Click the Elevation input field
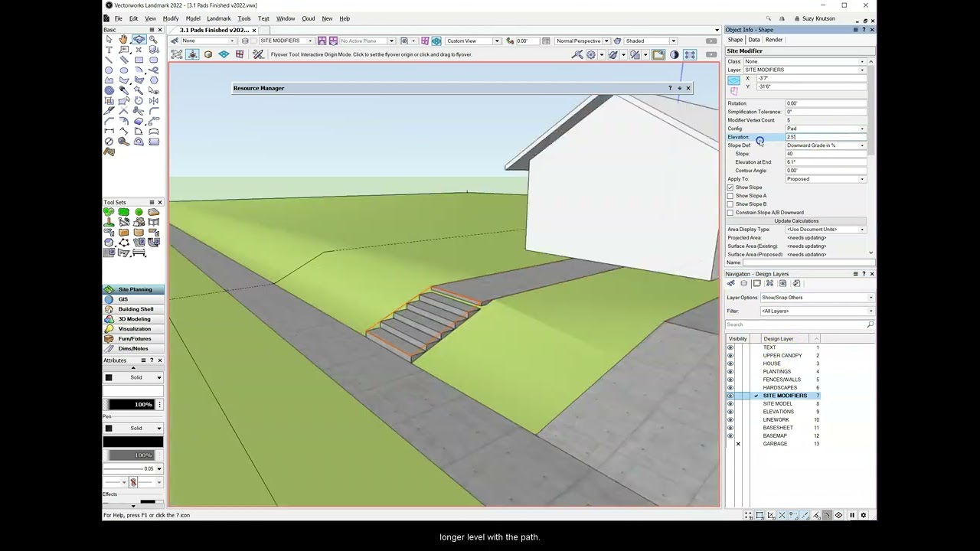Image resolution: width=980 pixels, height=551 pixels. click(x=825, y=137)
